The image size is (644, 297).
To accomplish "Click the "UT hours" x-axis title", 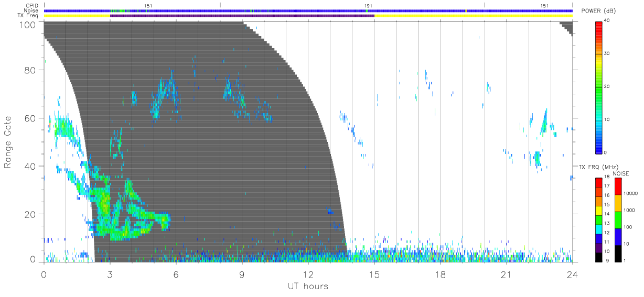I will click(x=307, y=287).
